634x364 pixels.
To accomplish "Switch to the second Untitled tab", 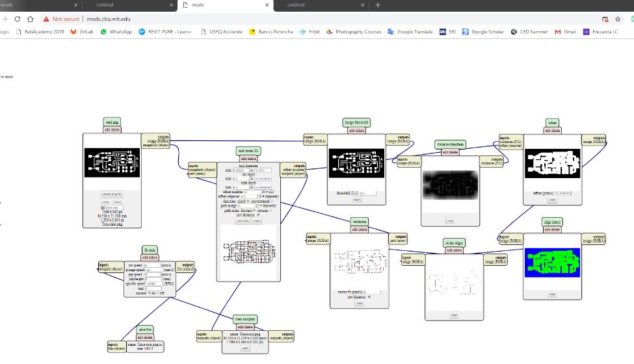I will coord(129,5).
